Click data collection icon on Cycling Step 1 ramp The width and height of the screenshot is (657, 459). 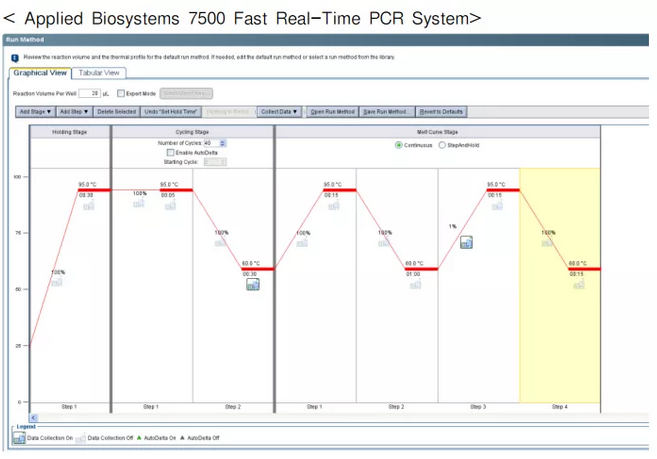click(x=139, y=203)
